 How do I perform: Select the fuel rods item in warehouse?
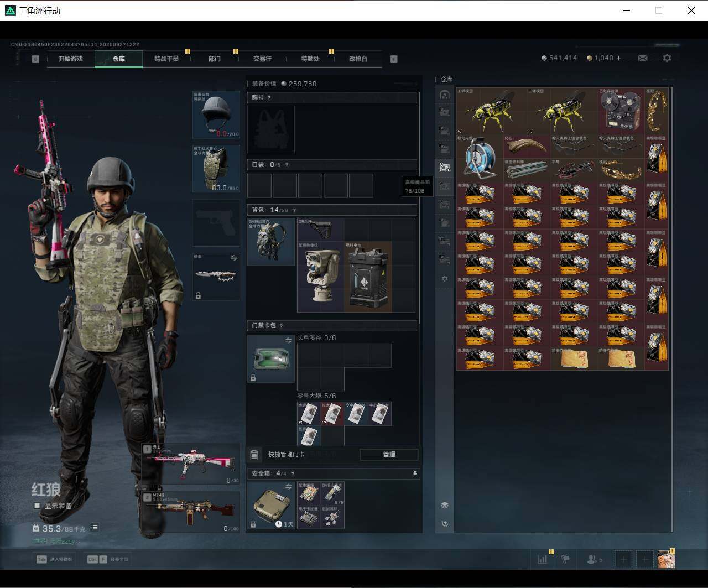tap(527, 170)
